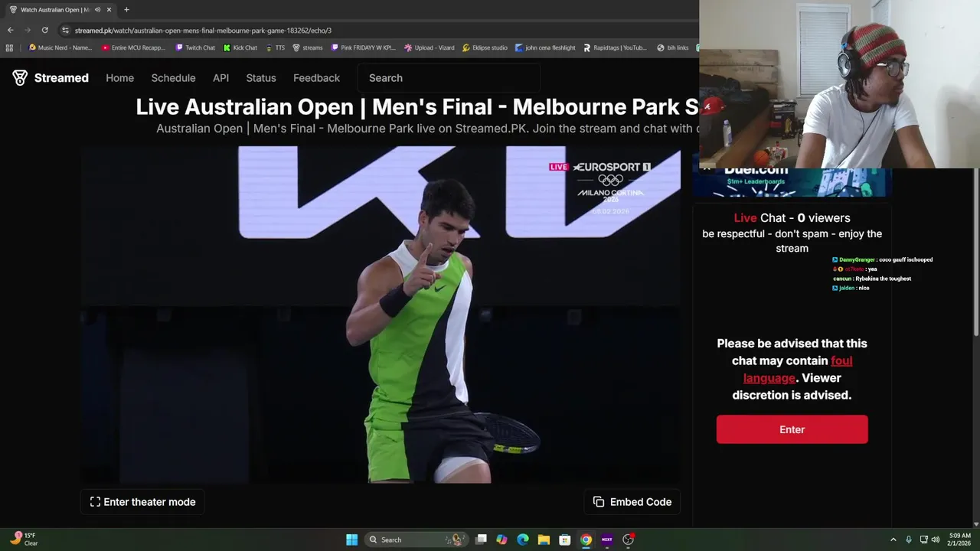Open Twitch Chat bookmark
Screen dimensions: 980x551
pyautogui.click(x=195, y=47)
